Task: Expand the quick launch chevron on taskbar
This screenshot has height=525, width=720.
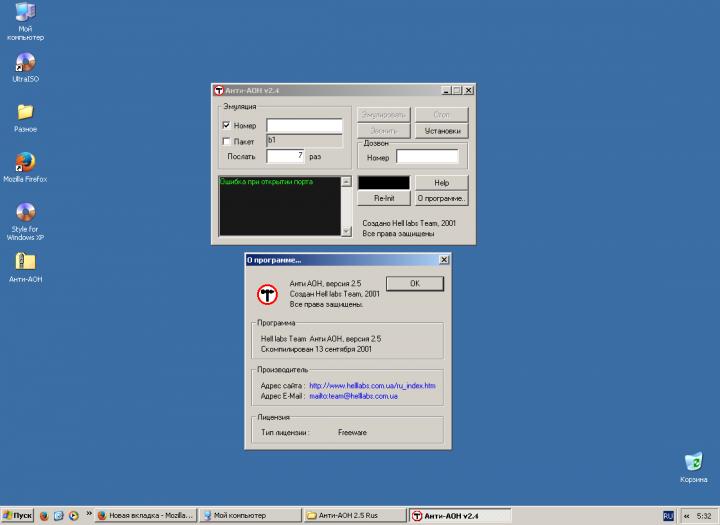Action: pyautogui.click(x=90, y=515)
